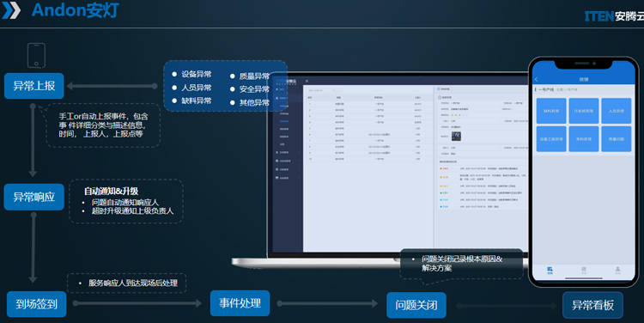644x323 pixels.
Task: Tap the back arrow in phone header
Action: (537, 79)
